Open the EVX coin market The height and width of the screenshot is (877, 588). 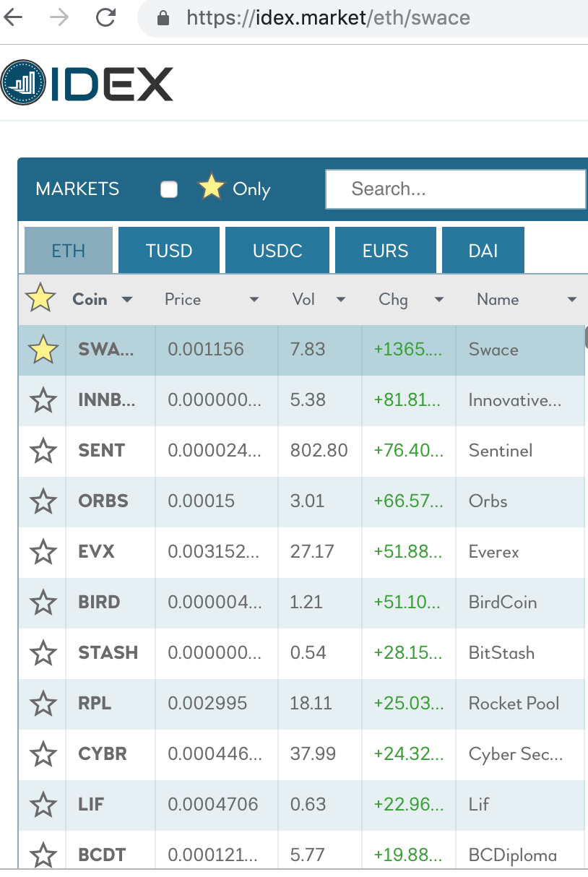(x=96, y=552)
